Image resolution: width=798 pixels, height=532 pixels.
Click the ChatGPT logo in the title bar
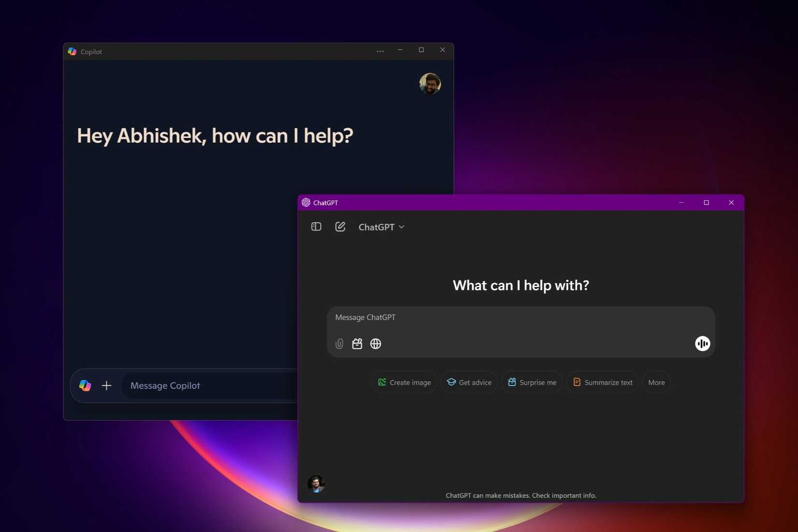[x=306, y=203]
